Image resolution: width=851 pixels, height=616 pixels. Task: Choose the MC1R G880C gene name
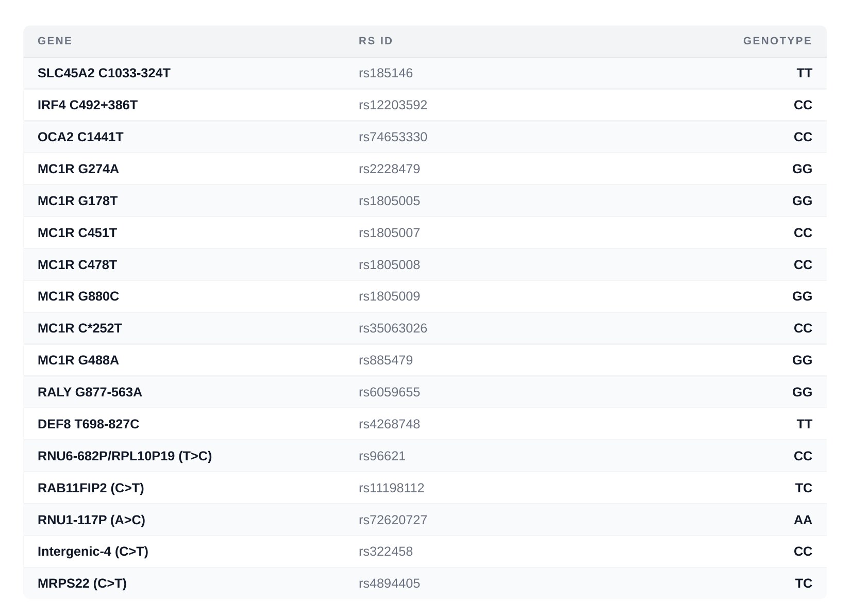click(x=78, y=296)
